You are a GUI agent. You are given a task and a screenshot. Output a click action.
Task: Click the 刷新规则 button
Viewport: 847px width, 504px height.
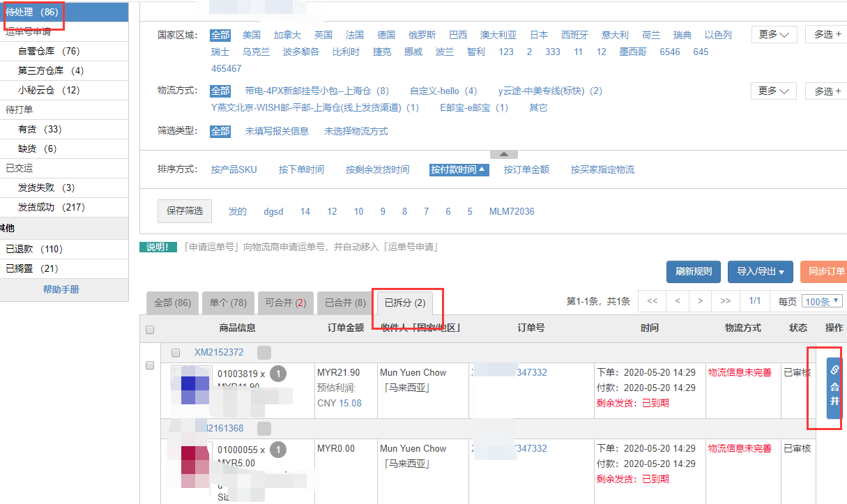click(694, 271)
